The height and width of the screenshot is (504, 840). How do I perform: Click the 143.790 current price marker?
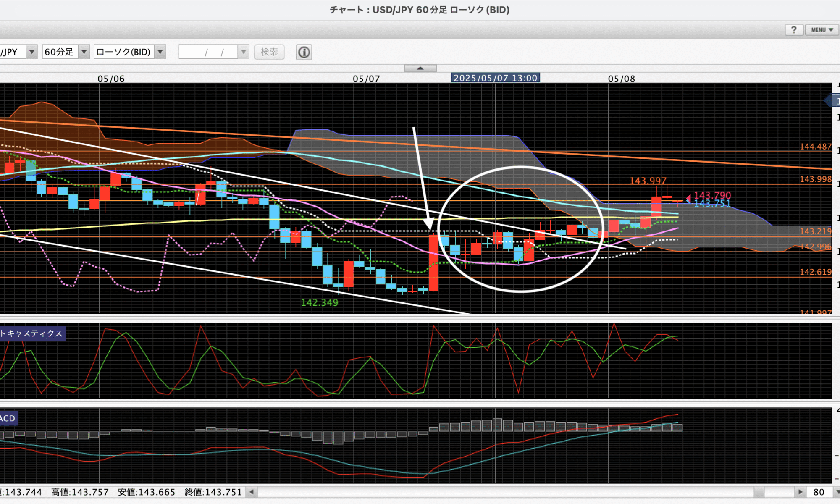[712, 195]
